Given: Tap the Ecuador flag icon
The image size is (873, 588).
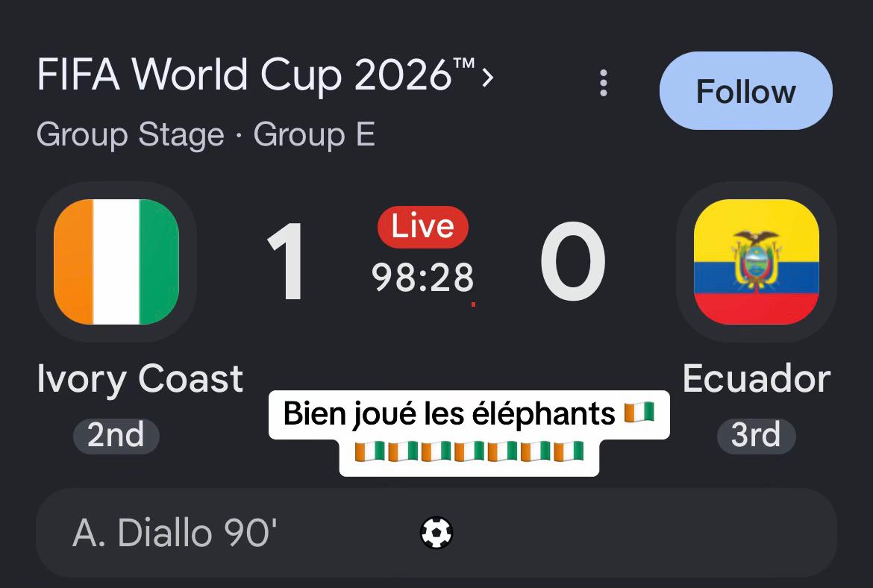Looking at the screenshot, I should coord(756,262).
